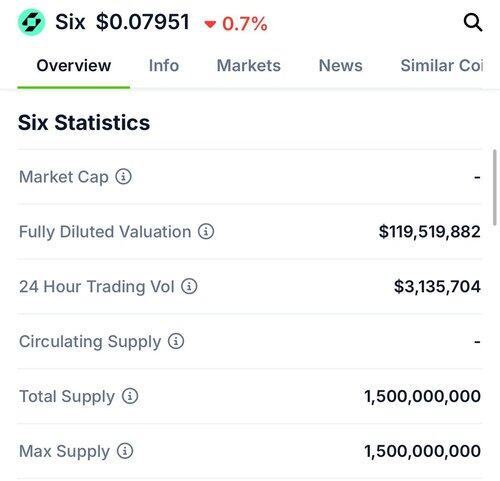
Task: Open the Markets tab
Action: tap(249, 65)
